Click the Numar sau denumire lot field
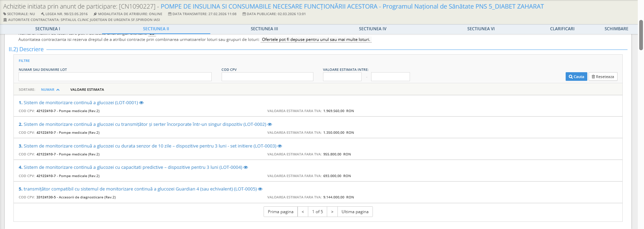644x229 pixels. click(115, 77)
